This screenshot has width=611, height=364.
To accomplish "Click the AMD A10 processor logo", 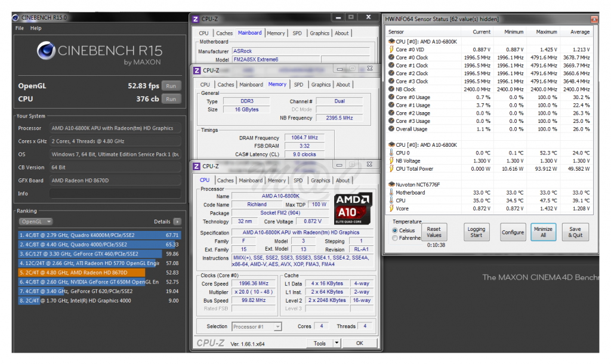I will point(353,208).
